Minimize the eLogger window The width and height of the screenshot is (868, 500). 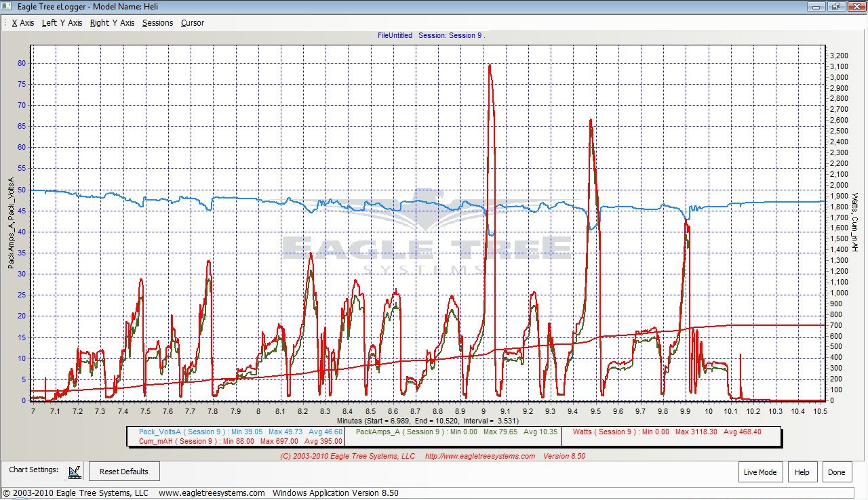817,6
